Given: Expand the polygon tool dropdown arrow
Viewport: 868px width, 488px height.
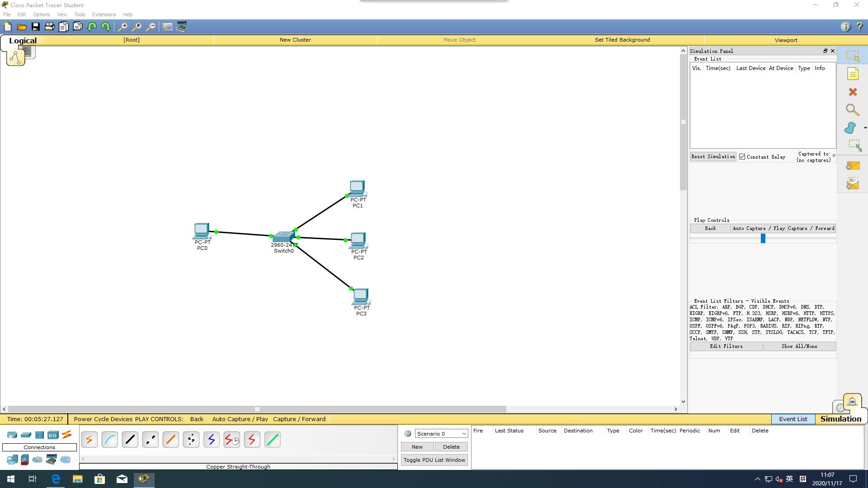Looking at the screenshot, I should 865,128.
